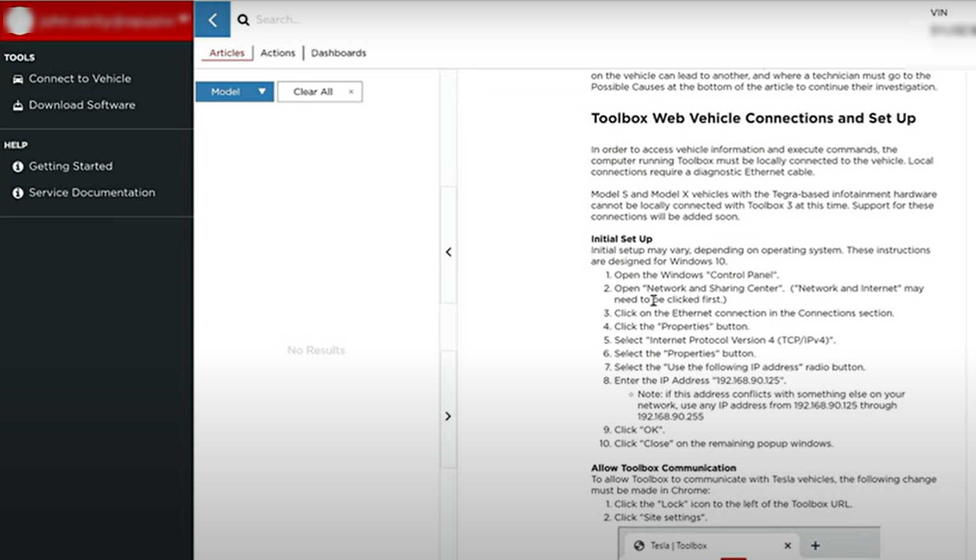Click the info icon beside Getting Started
Viewport: 976px width, 560px height.
[18, 166]
